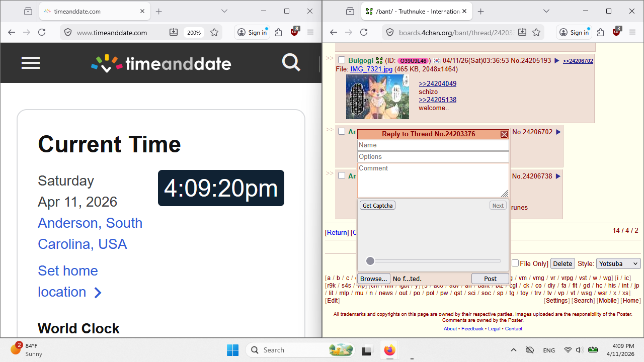Image resolution: width=644 pixels, height=362 pixels.
Task: Open post menu arrow for No.24206702
Action: click(x=558, y=132)
